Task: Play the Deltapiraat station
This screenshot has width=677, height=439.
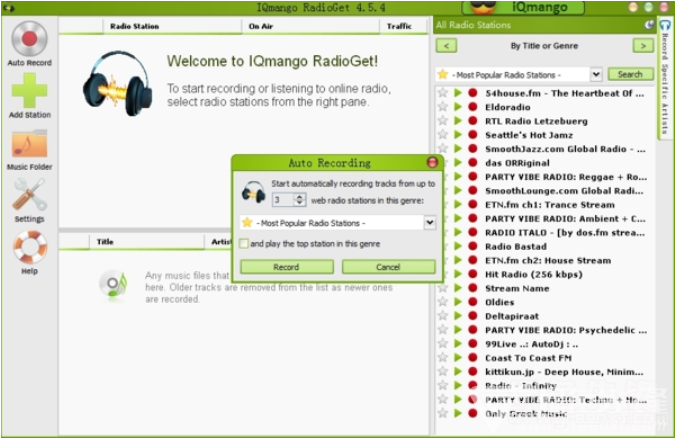Action: pyautogui.click(x=458, y=316)
